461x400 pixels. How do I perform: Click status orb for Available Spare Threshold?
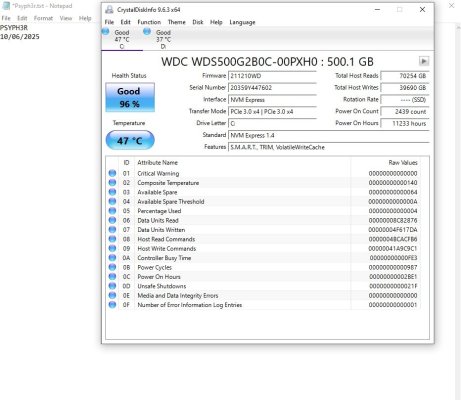[112, 201]
